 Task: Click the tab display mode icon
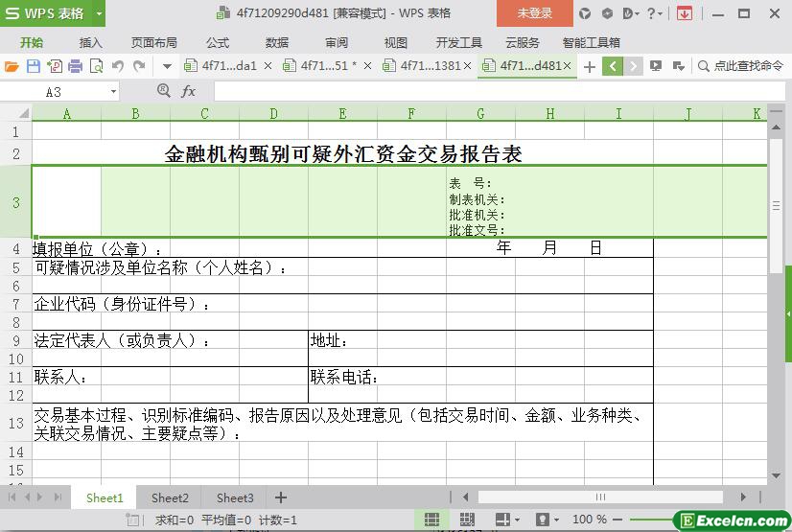pos(656,65)
